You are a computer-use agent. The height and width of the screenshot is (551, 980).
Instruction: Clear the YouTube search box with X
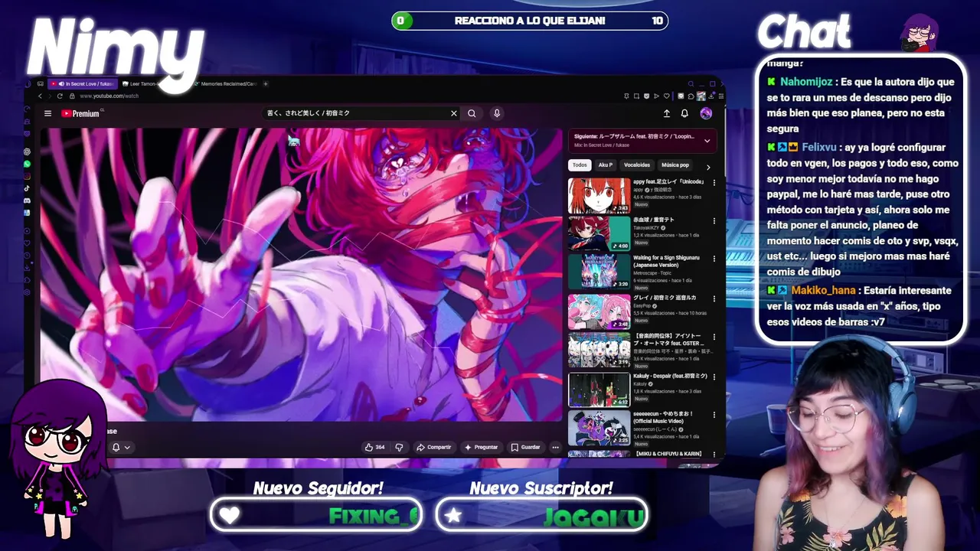coord(453,113)
